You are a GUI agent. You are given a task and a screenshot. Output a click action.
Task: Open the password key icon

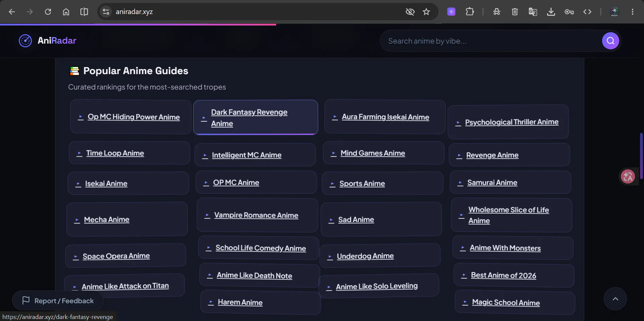coord(569,12)
